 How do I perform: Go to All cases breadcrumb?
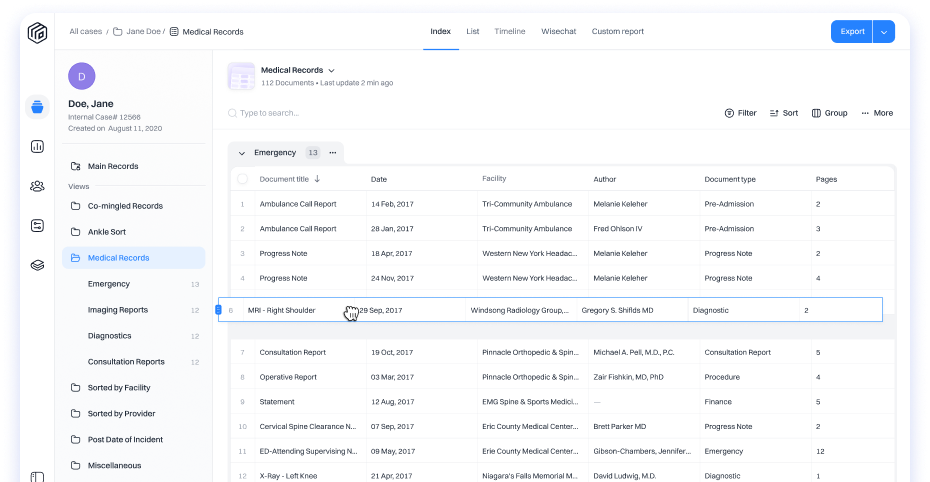(85, 31)
